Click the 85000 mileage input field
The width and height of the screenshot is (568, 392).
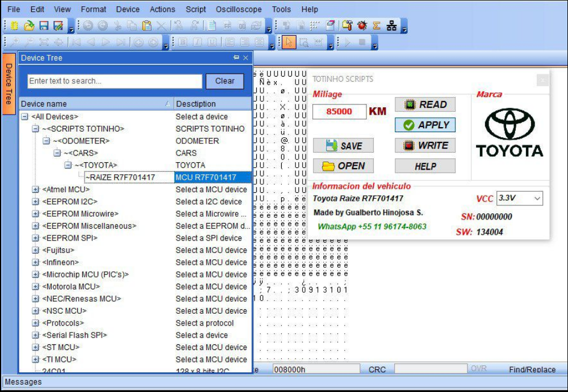tap(340, 112)
